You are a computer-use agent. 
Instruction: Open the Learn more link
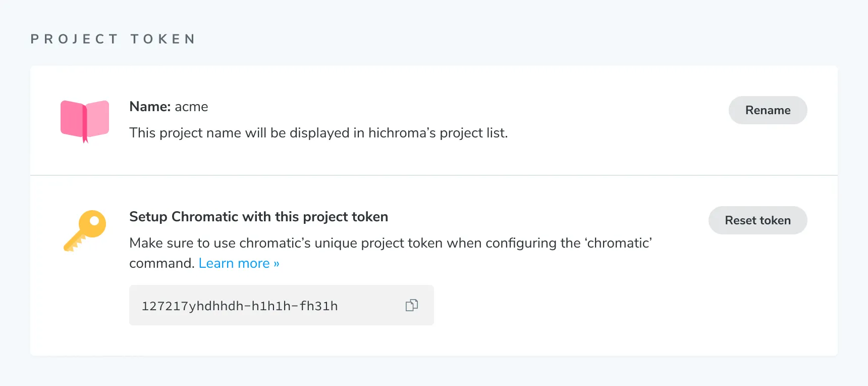(233, 263)
